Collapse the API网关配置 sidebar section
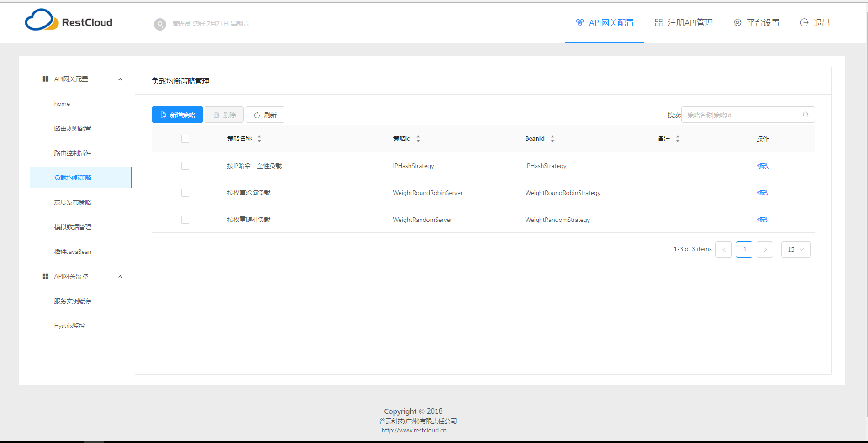The image size is (868, 443). point(120,79)
